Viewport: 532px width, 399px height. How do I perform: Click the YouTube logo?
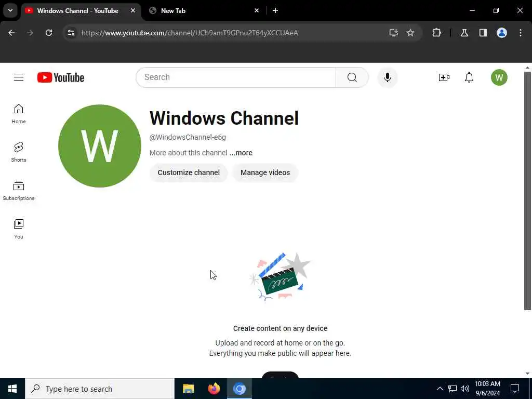coord(61,77)
